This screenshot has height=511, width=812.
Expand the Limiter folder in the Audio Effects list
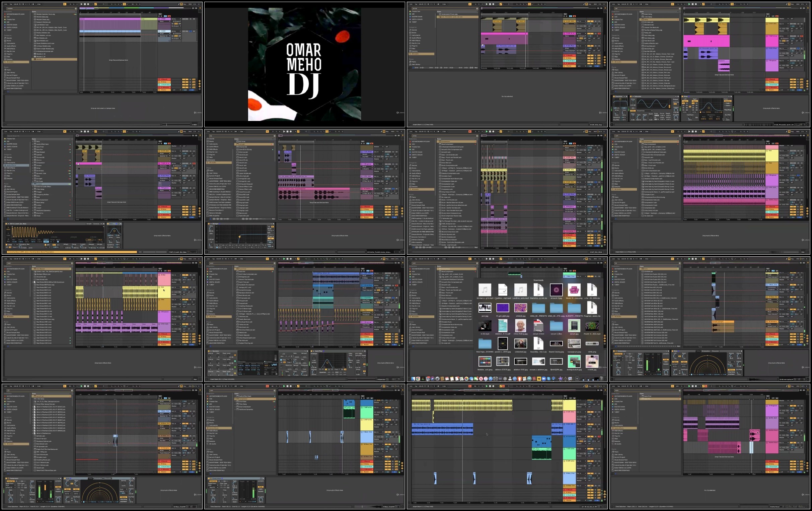[x=32, y=205]
